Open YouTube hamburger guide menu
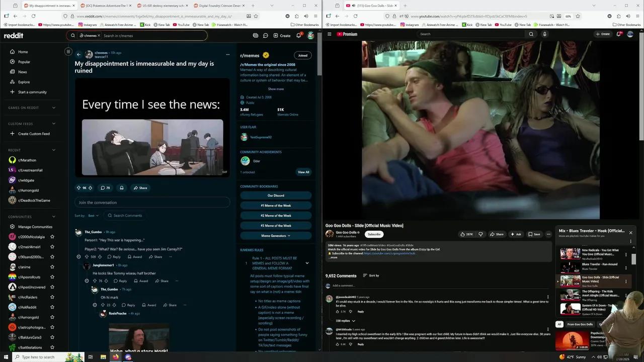Screen dimensions: 644x362 point(330,34)
